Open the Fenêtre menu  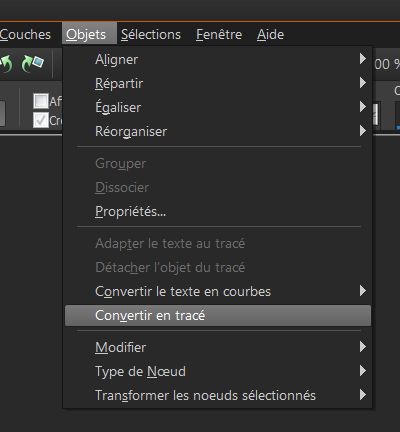pos(219,34)
